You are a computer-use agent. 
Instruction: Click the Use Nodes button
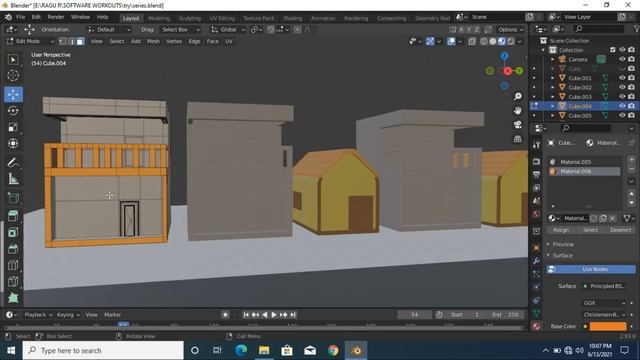[591, 269]
